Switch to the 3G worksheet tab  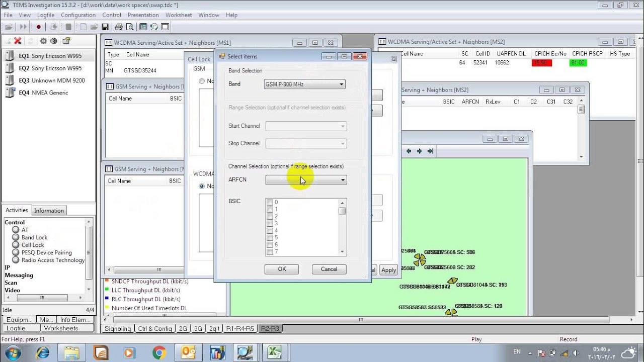coord(198,329)
